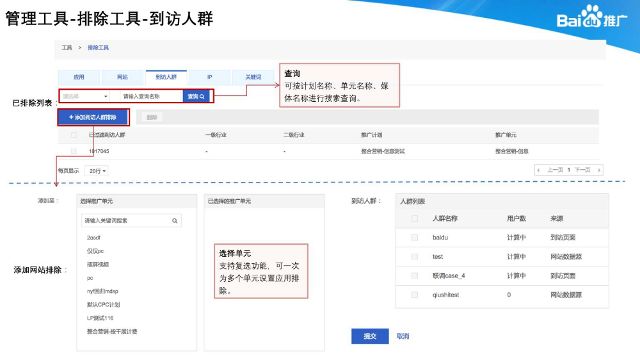Click the grey 删除 button
This screenshot has height=360, width=640.
click(x=152, y=117)
